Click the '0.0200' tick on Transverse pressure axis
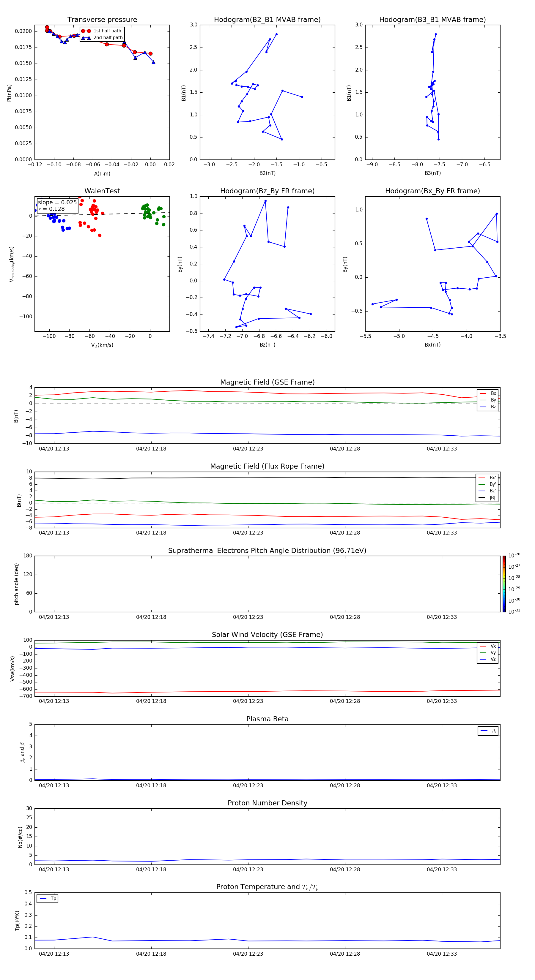 [23, 31]
